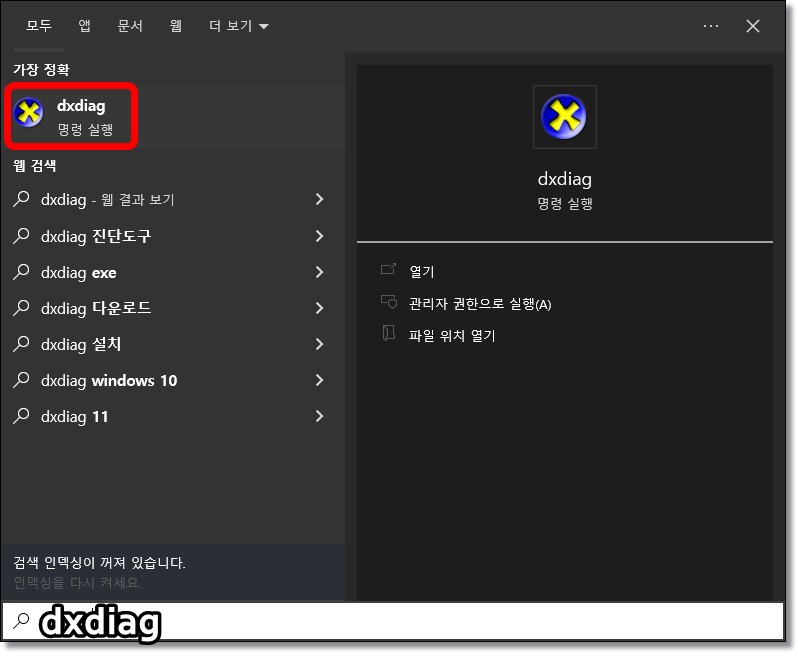Open the 더 보기 dropdown
Image resolution: width=798 pixels, height=669 pixels.
click(x=239, y=26)
